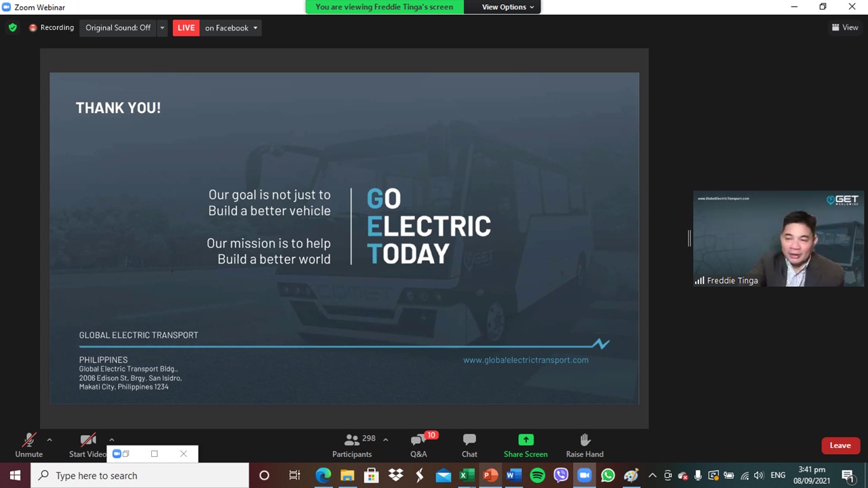868x488 pixels.
Task: Open the 'on Facebook' live stream dropdown
Action: click(231, 28)
